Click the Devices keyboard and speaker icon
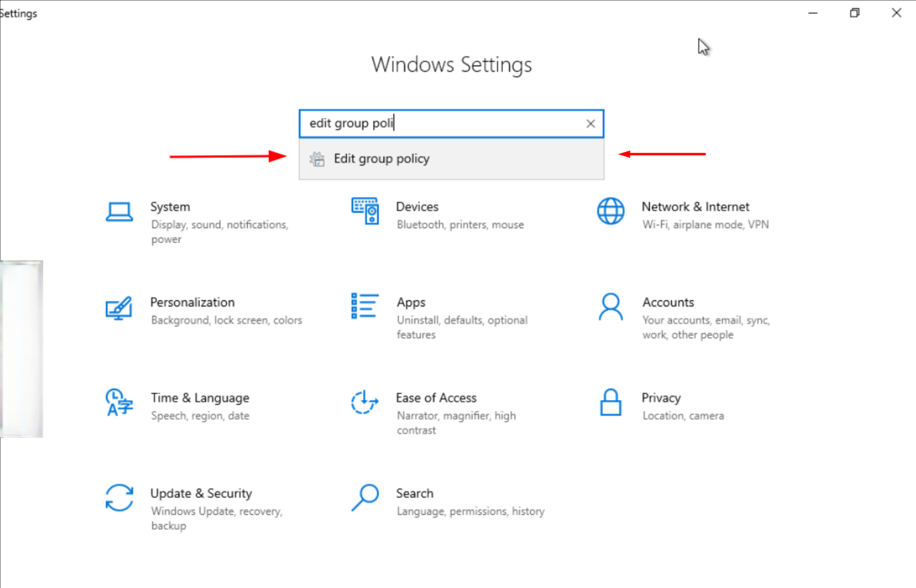Image resolution: width=916 pixels, height=588 pixels. click(365, 211)
